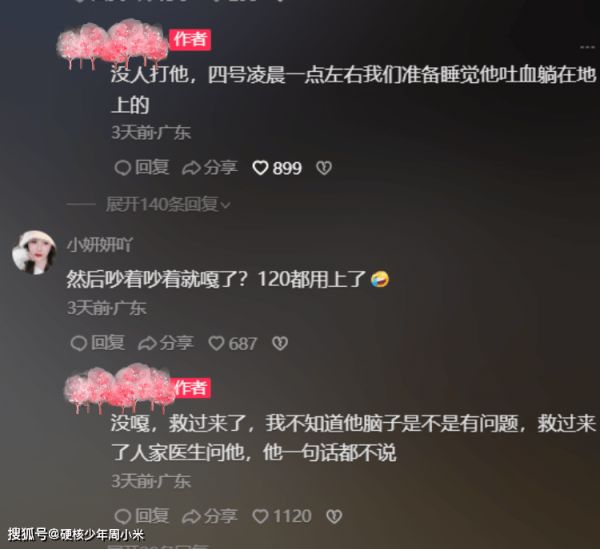Like the author reply with 1120 likes

(260, 516)
